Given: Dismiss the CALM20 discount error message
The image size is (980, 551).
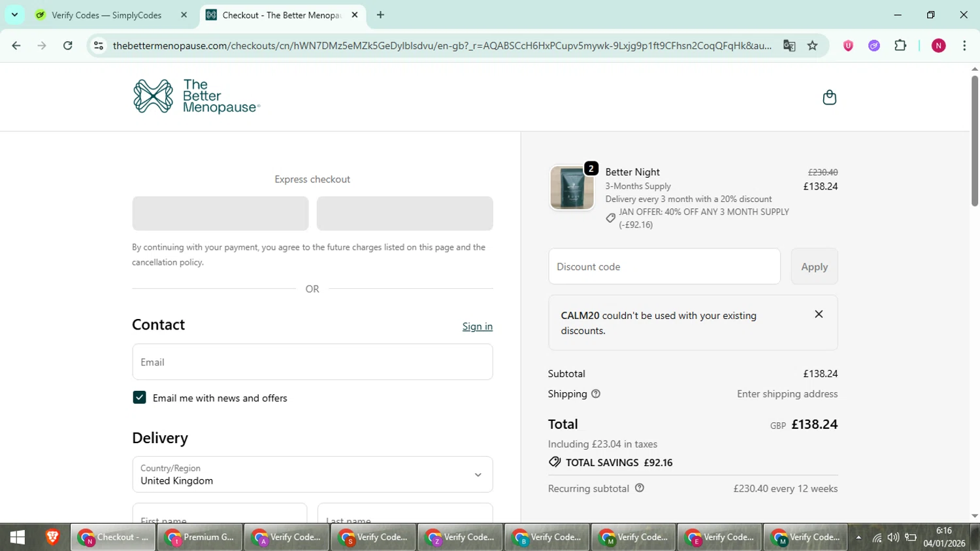Looking at the screenshot, I should pos(819,314).
